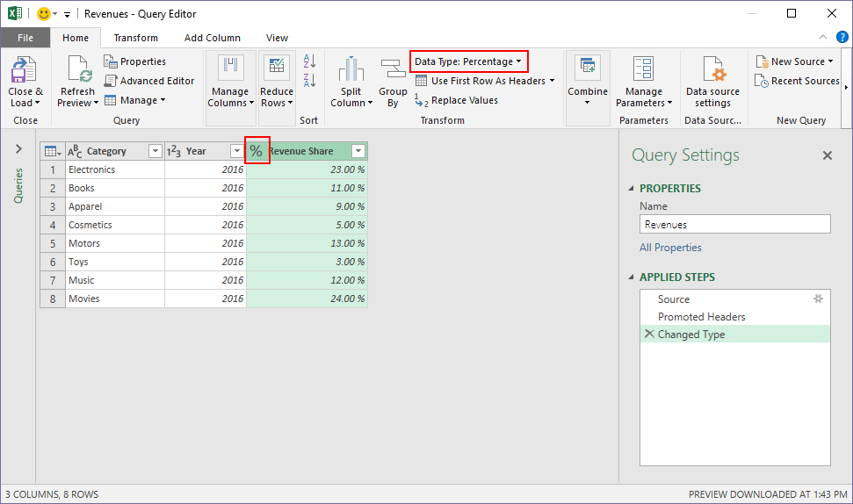Viewport: 853px width, 504px height.
Task: Click the Music cell
Action: 115,280
